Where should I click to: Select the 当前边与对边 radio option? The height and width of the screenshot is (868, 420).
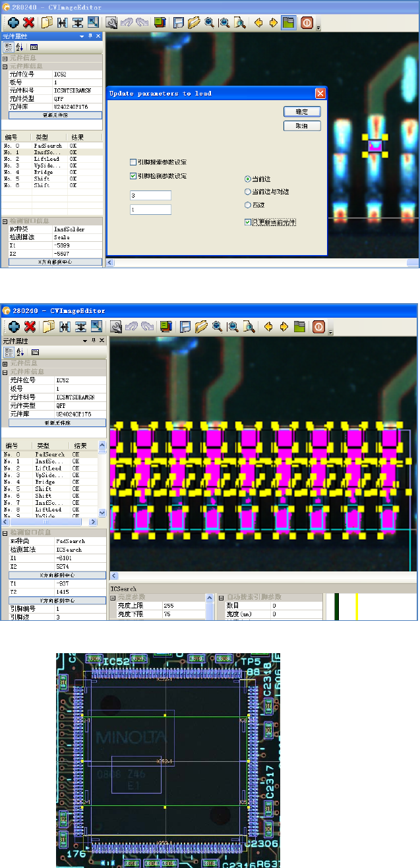pos(247,192)
